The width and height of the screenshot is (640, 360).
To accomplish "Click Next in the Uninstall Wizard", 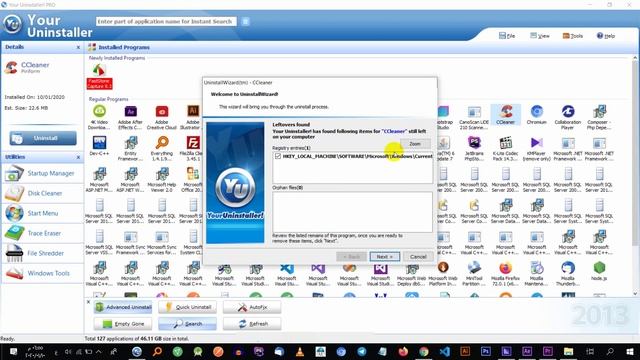I will point(384,256).
